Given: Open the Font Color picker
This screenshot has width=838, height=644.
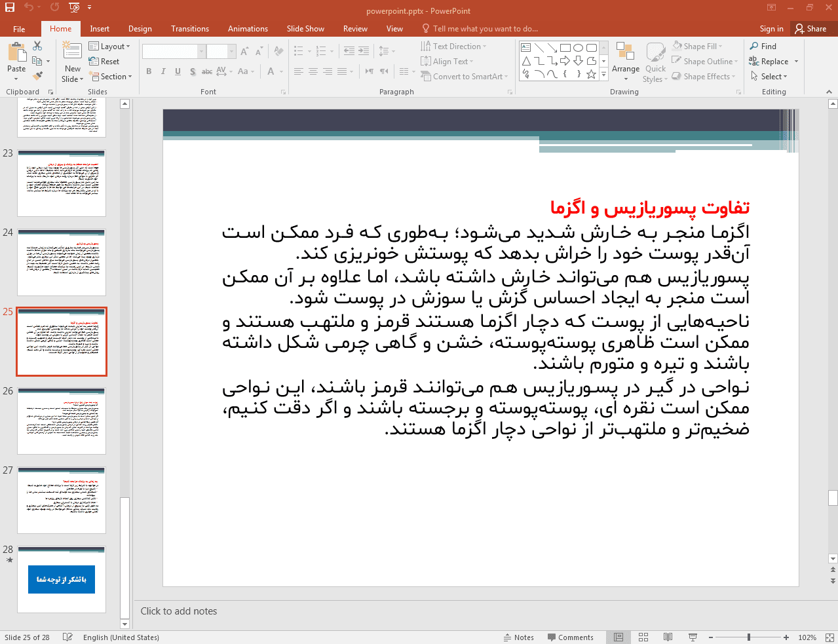Looking at the screenshot, I should pyautogui.click(x=271, y=71).
